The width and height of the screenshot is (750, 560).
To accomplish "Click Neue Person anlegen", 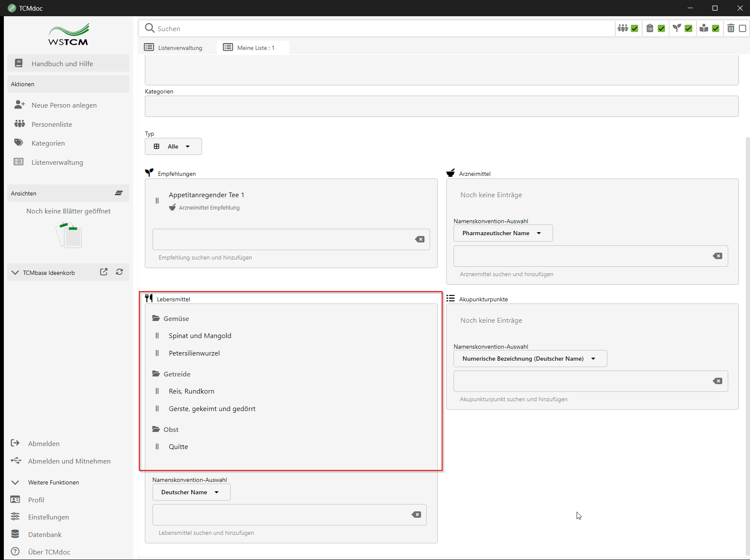I will coord(64,105).
